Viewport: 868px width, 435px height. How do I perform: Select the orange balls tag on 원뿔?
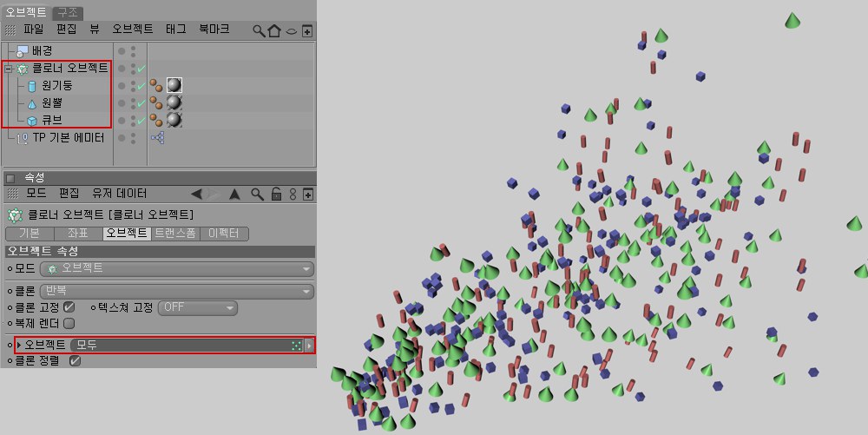coord(156,102)
